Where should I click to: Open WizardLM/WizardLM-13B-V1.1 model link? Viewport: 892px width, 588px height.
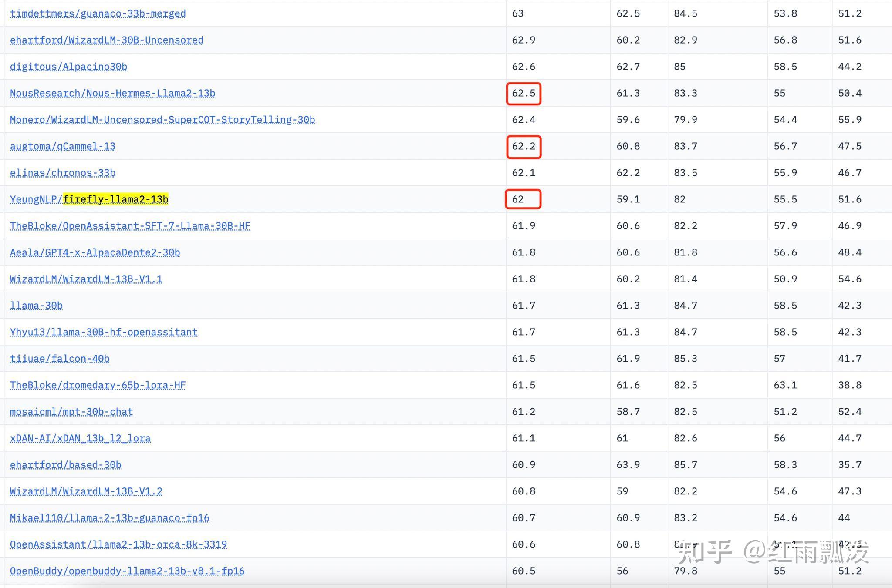click(86, 279)
